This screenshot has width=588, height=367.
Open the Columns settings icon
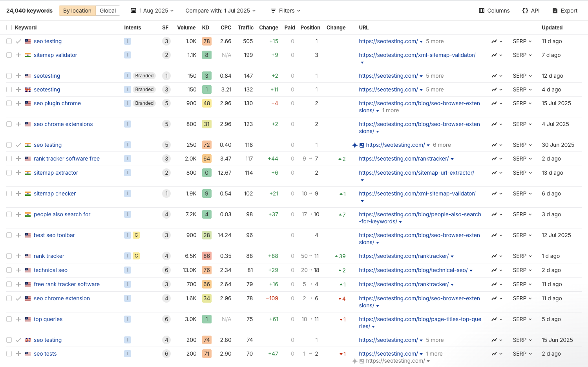click(483, 11)
